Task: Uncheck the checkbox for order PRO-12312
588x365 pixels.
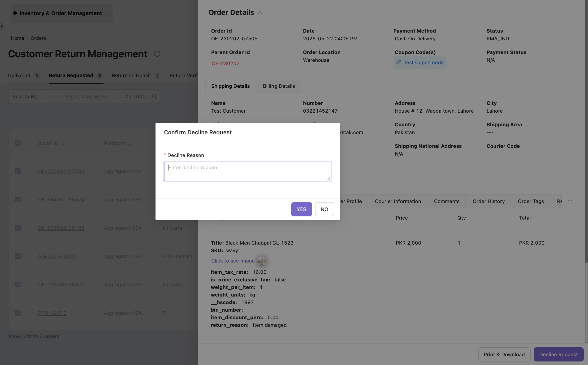Action: [18, 313]
